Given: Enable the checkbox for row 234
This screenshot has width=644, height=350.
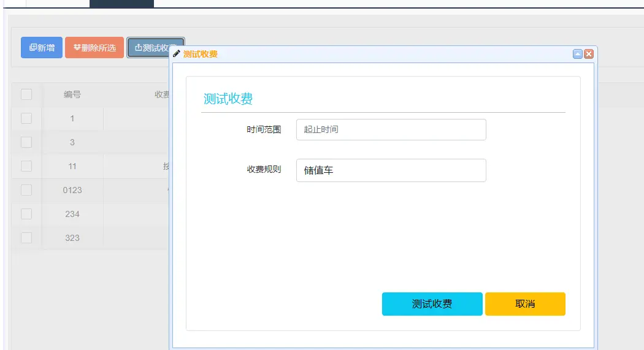Looking at the screenshot, I should tap(26, 214).
